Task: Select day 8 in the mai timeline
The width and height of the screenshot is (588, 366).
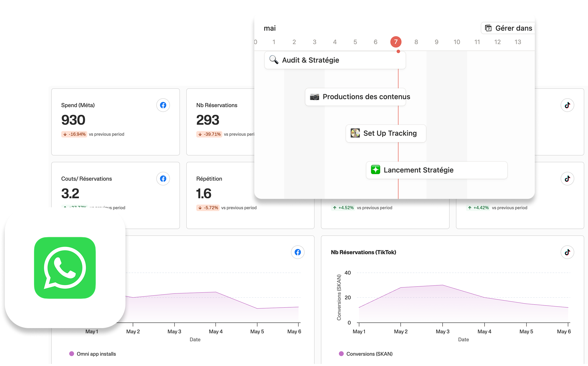Action: (416, 42)
